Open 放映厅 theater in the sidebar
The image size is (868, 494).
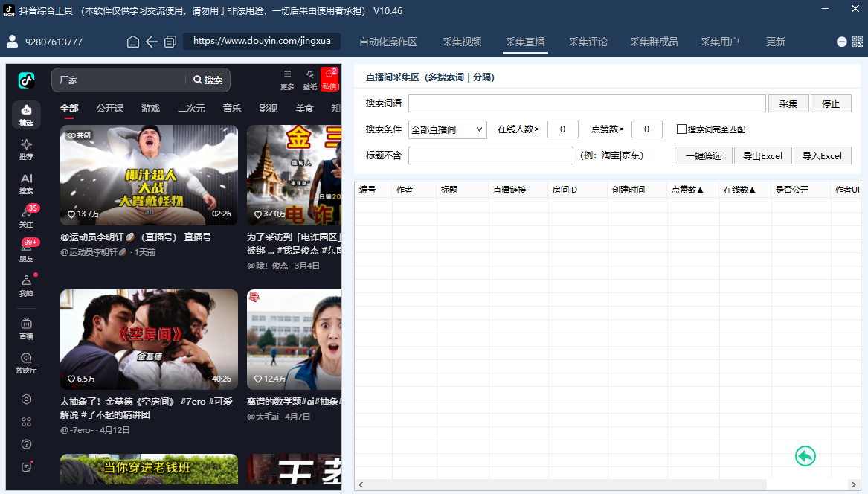26,363
